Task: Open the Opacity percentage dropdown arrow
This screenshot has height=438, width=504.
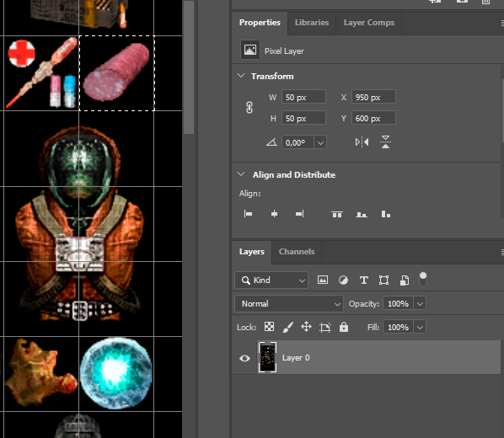Action: click(x=420, y=304)
